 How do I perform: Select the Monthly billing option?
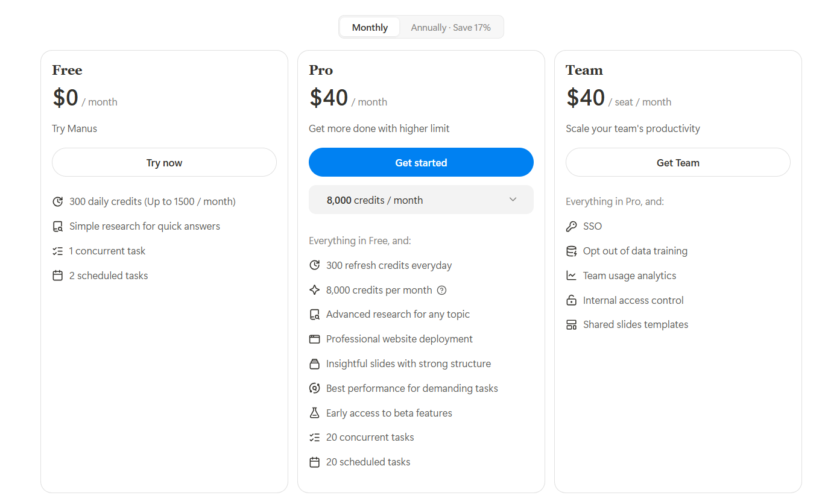(x=369, y=27)
